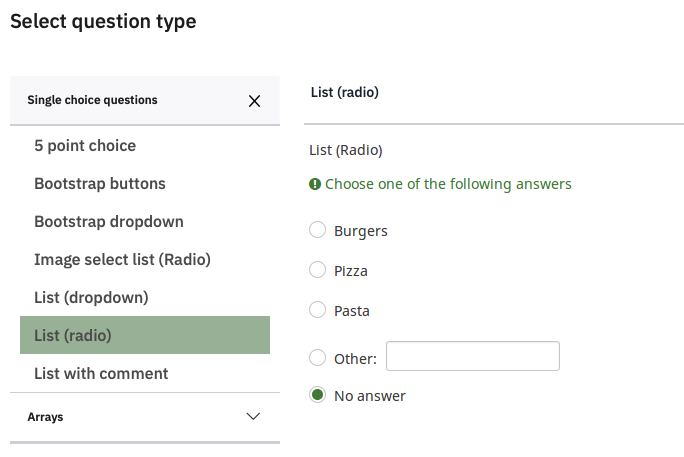Select the No answer radio button
The height and width of the screenshot is (457, 684).
[x=318, y=395]
